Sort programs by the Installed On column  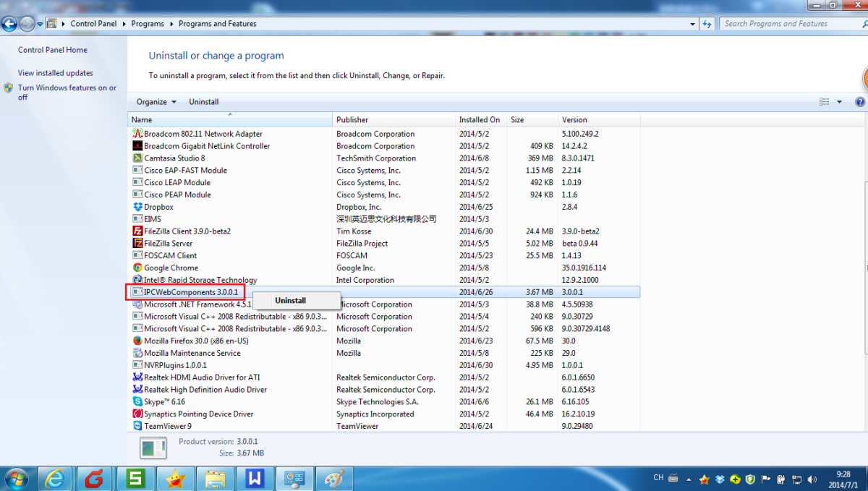(x=481, y=119)
